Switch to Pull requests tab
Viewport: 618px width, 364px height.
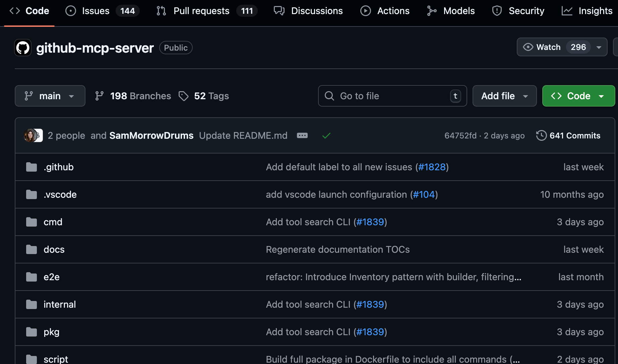[x=206, y=11]
